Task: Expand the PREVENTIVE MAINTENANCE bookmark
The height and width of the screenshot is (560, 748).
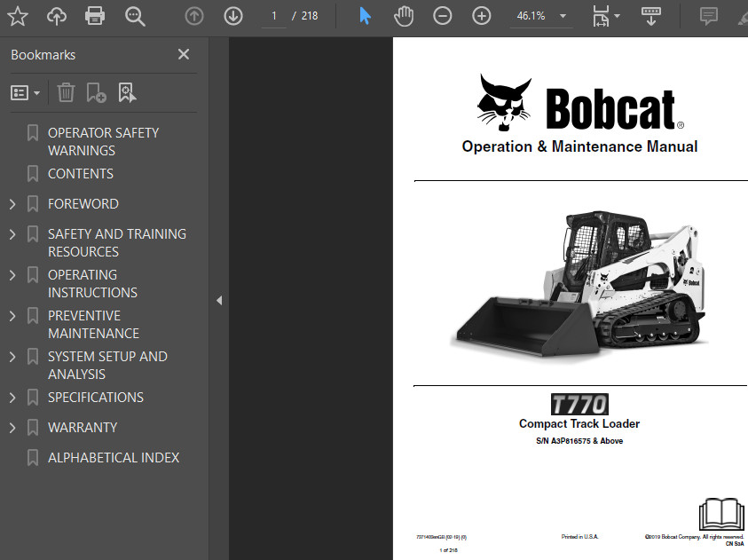Action: click(13, 316)
